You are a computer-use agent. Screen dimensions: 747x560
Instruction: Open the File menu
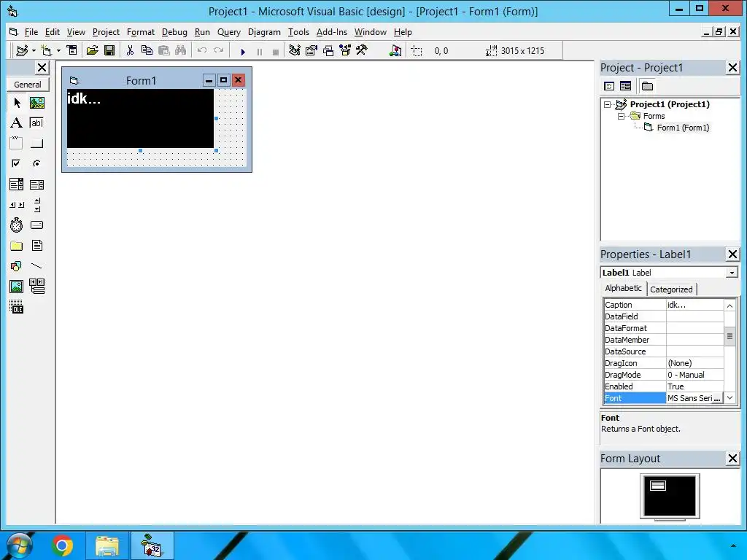coord(31,32)
